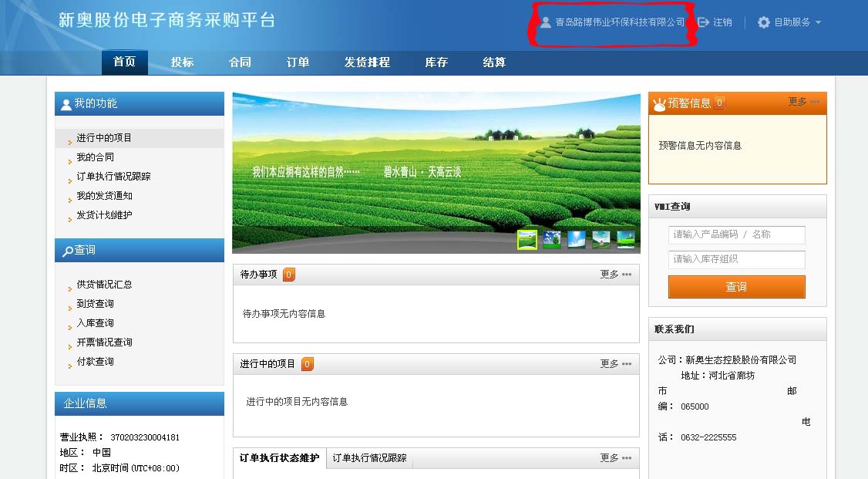Open the 开票情况查询 sidebar link

104,342
